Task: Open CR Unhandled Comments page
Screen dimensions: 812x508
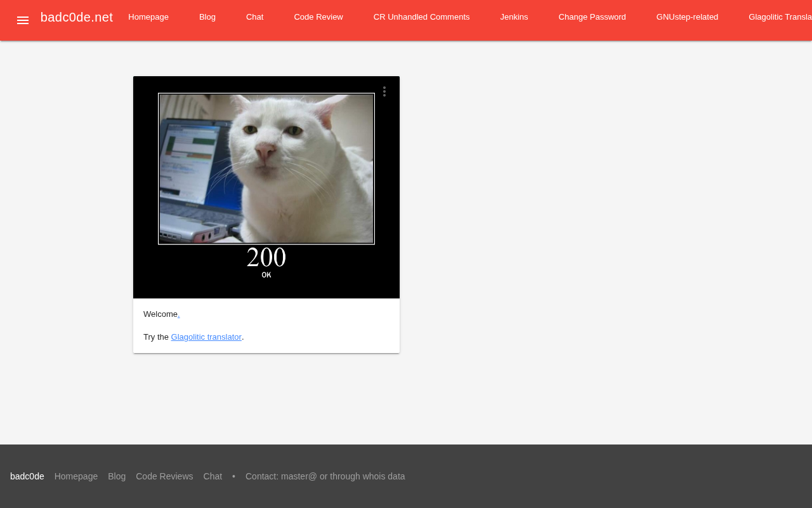Action: tap(421, 17)
